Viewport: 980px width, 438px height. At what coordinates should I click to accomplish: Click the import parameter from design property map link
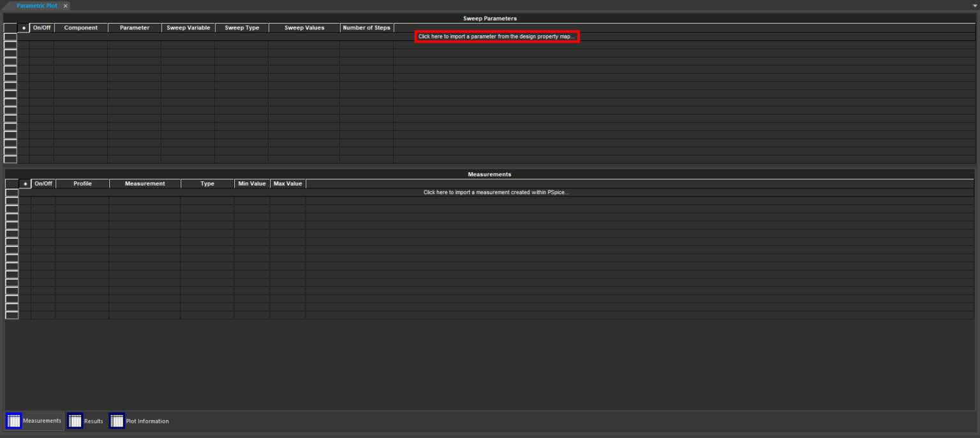(496, 36)
